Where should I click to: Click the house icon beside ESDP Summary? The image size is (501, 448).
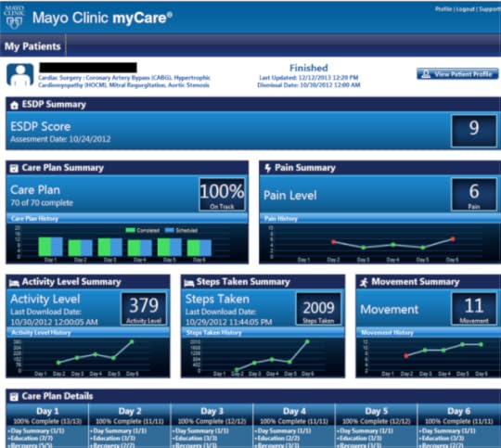[14, 105]
